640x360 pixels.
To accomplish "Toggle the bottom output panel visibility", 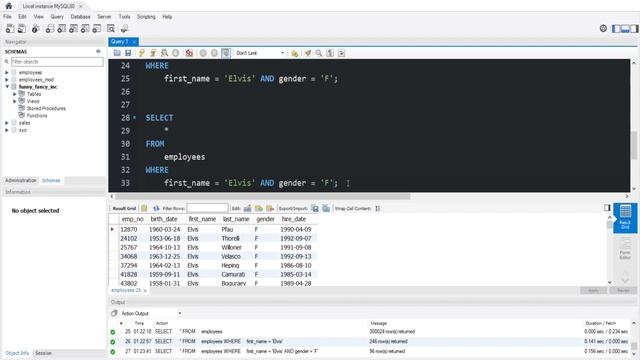I will click(x=625, y=29).
